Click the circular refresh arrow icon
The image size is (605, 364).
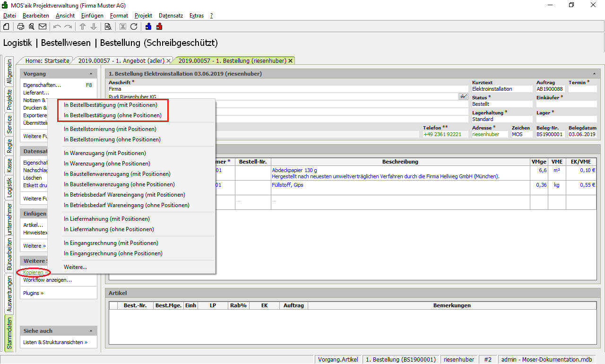[x=134, y=26]
